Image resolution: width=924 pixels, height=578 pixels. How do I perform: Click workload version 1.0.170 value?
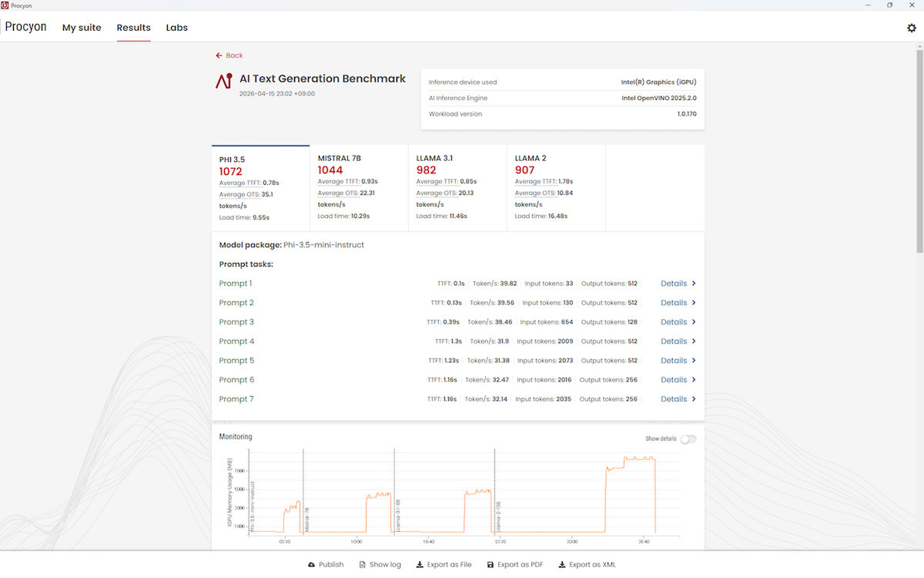tap(686, 114)
